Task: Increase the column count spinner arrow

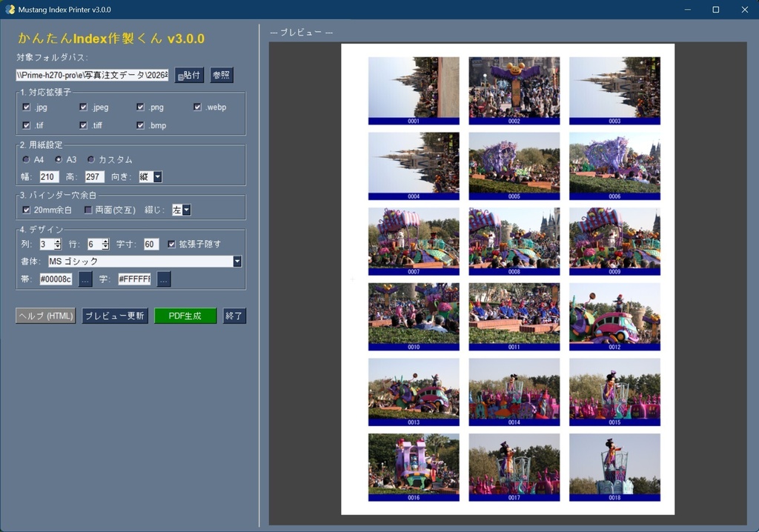Action: click(58, 242)
